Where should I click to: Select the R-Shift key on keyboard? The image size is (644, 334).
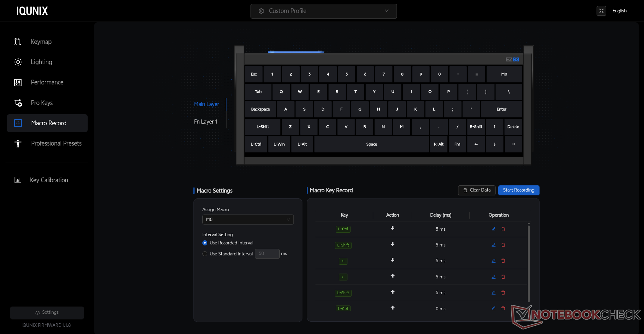click(x=476, y=127)
